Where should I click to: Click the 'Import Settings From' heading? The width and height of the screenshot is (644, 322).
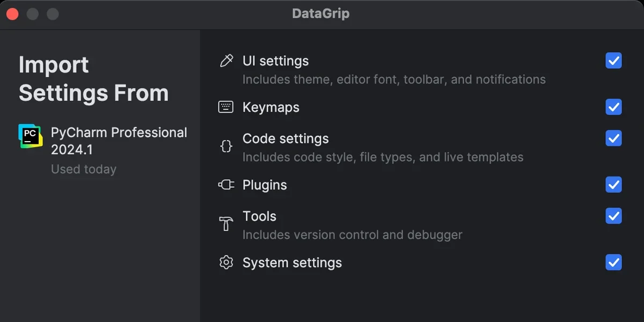[x=93, y=79]
